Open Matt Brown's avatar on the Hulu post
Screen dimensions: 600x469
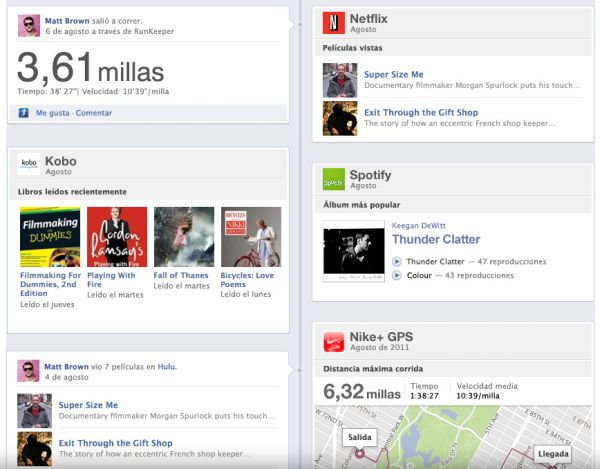pyautogui.click(x=28, y=371)
